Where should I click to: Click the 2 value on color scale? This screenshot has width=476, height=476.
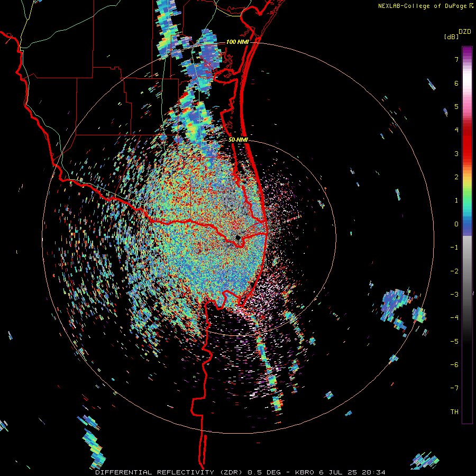pos(456,177)
